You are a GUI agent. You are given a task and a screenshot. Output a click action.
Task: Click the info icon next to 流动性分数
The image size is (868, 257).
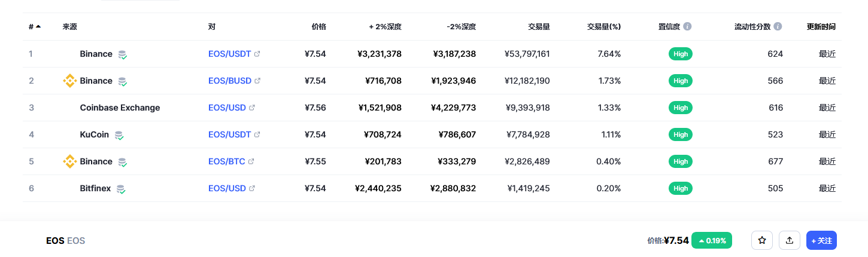pos(778,27)
